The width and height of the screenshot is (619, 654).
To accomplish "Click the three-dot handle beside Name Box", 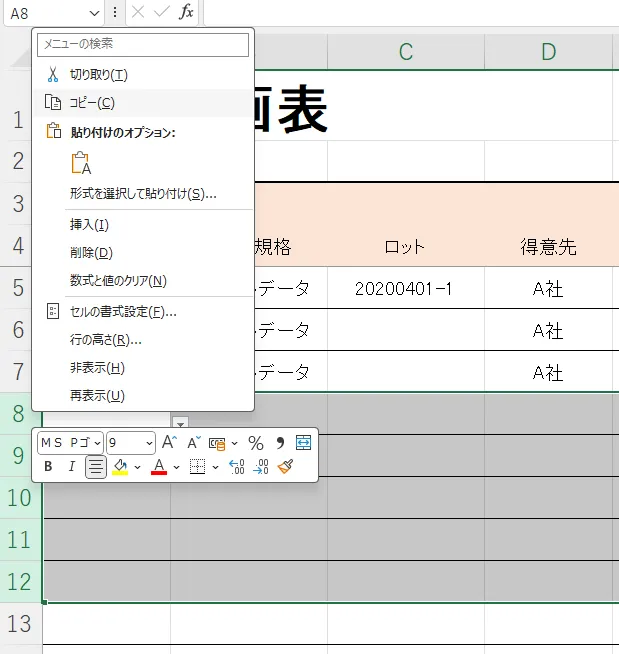I will pos(115,12).
